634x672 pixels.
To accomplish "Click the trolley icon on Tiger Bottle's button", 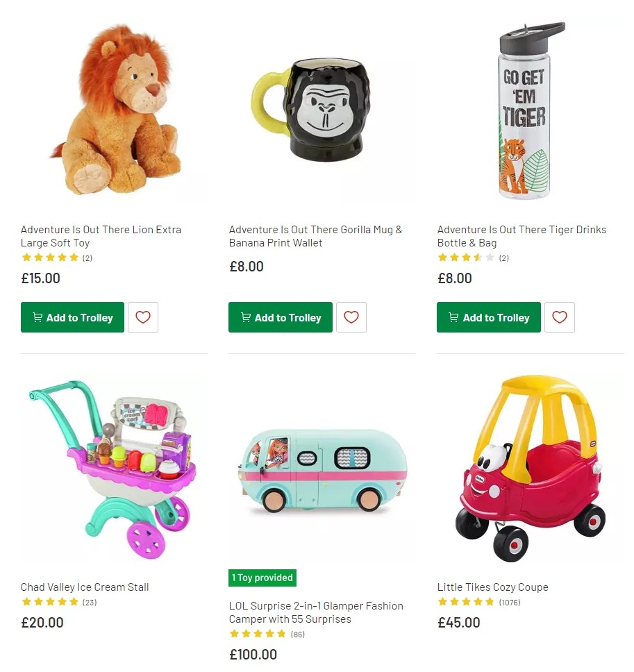I will pyautogui.click(x=454, y=317).
